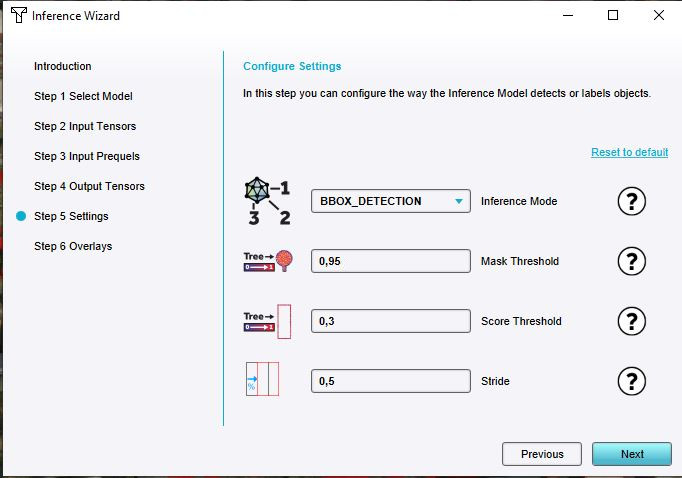Click the Configure Settings heading
The image size is (682, 478).
292,66
